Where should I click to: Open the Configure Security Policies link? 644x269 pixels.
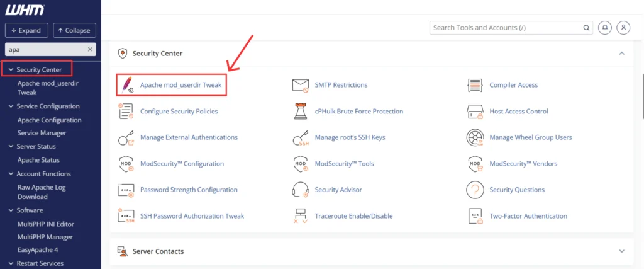point(179,112)
